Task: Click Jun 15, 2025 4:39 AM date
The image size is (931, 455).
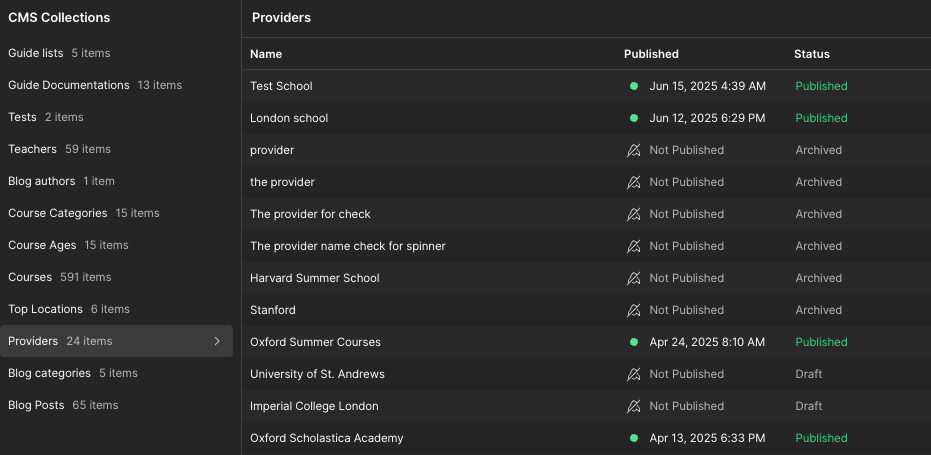Action: pos(708,86)
